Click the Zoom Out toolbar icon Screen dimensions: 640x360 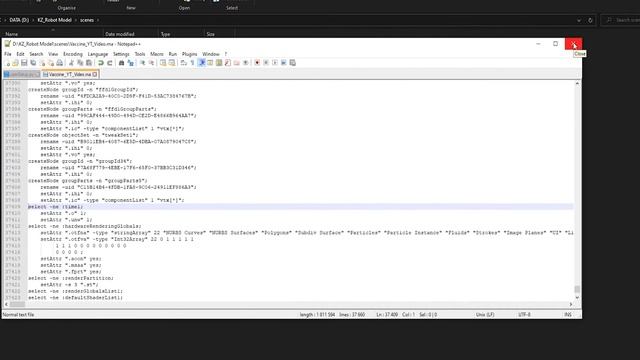point(151,63)
